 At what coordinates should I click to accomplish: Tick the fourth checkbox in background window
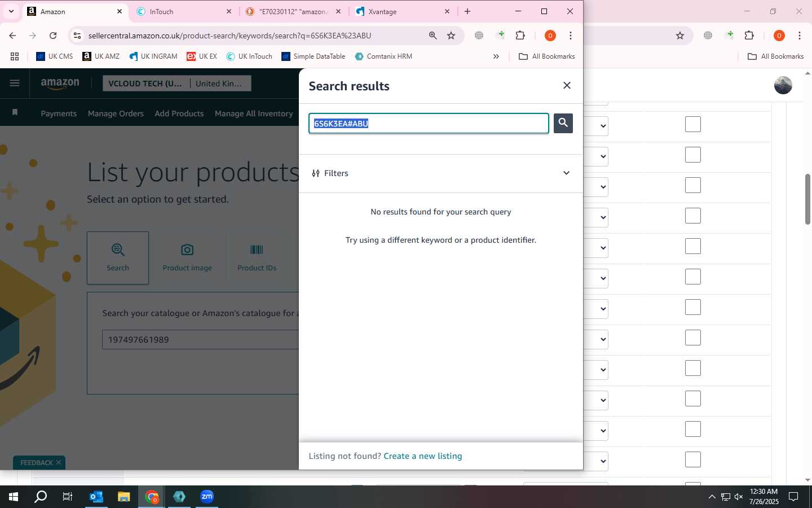pos(693,216)
